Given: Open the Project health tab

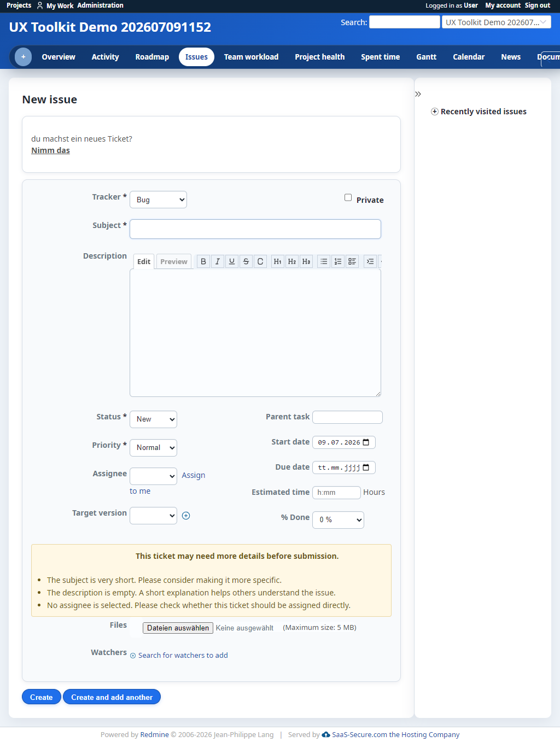Looking at the screenshot, I should click(x=320, y=57).
